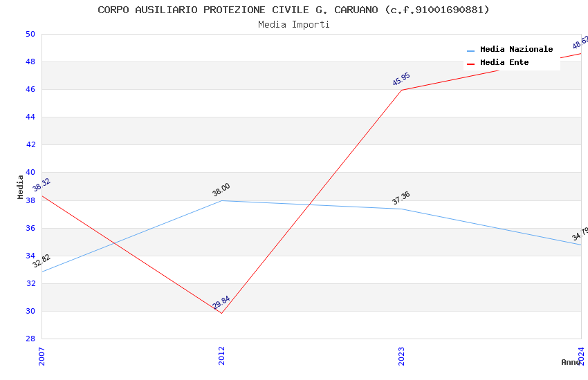Click the Media Importi subtitle
This screenshot has width=588, height=380.
click(x=293, y=24)
